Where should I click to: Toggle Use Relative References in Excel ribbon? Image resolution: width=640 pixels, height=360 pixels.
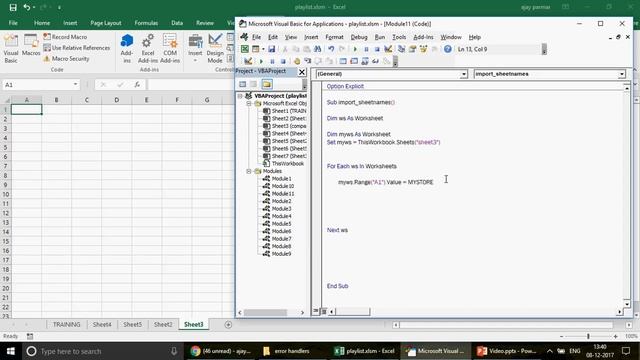point(77,48)
